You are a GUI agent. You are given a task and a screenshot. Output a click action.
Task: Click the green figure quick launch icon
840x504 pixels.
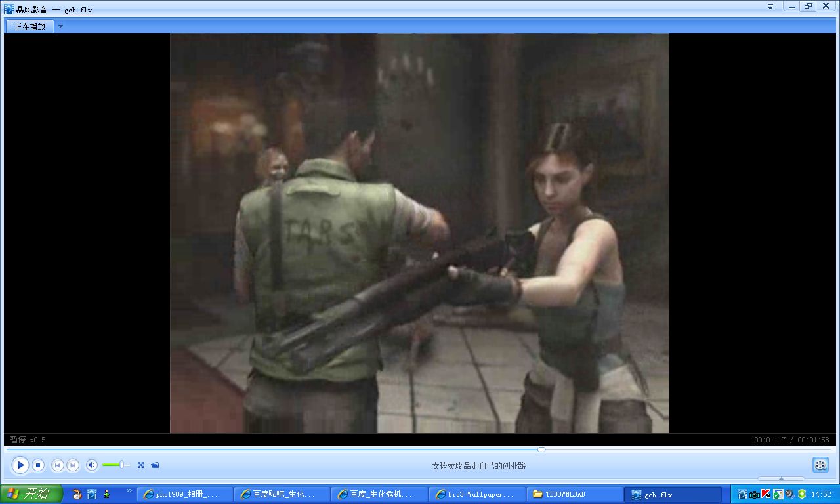tap(106, 494)
